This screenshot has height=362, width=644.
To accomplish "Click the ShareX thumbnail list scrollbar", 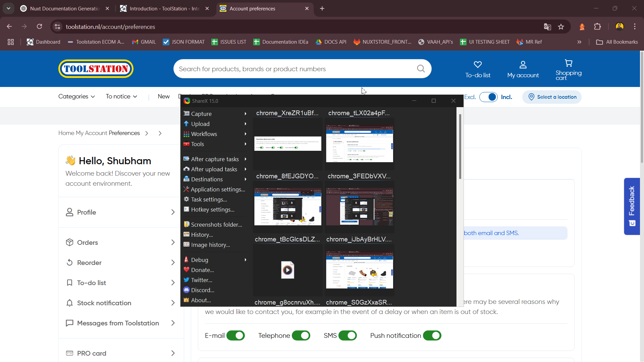I will 460,147.
